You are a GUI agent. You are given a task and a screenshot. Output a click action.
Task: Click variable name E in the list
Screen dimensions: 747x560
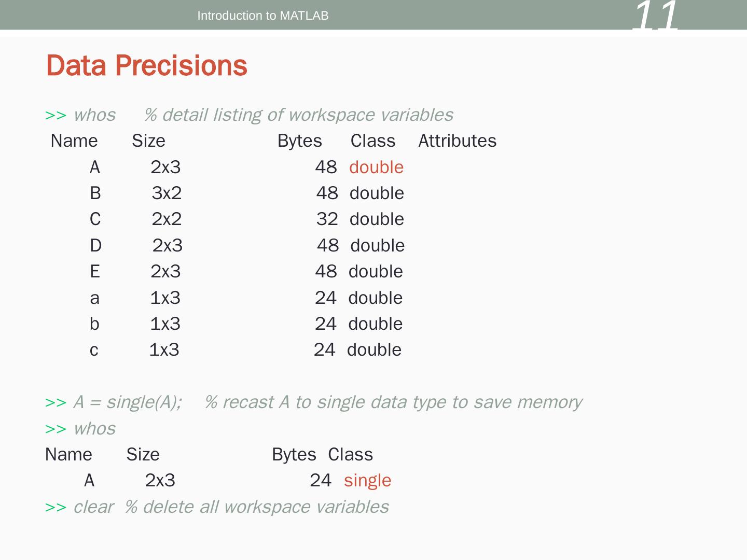94,272
